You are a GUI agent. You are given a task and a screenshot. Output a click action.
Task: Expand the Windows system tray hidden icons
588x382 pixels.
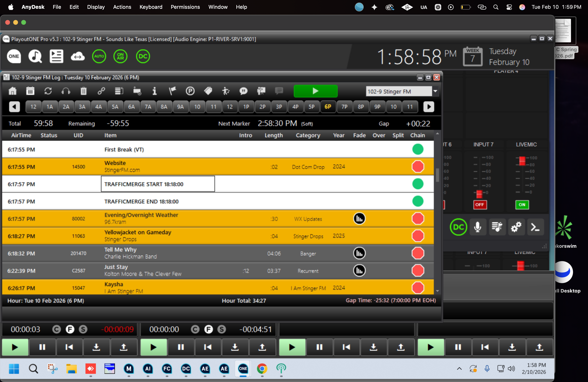(459, 369)
